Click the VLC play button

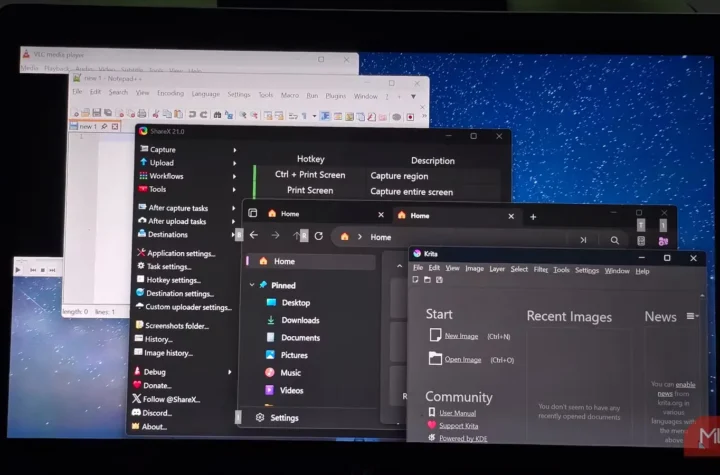coord(18,270)
